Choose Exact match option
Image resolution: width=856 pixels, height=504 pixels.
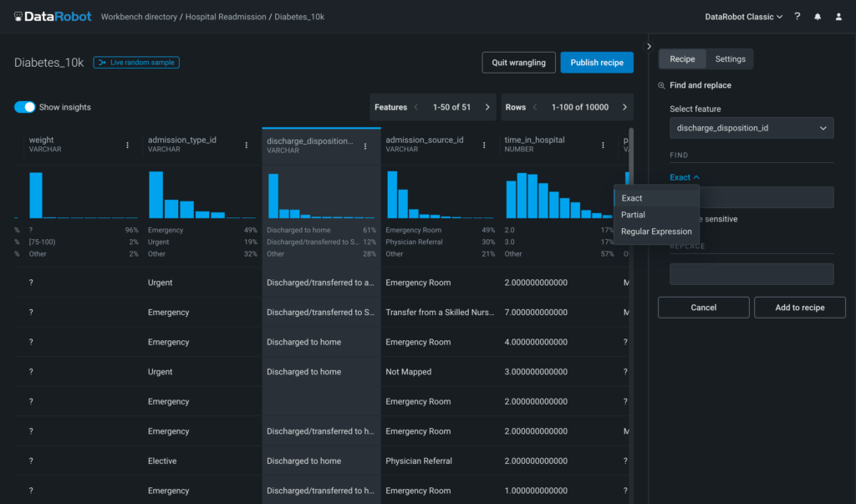pyautogui.click(x=657, y=198)
